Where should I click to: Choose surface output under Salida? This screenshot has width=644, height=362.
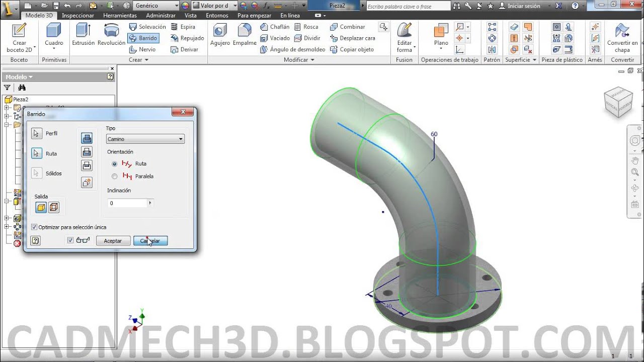[x=53, y=207]
